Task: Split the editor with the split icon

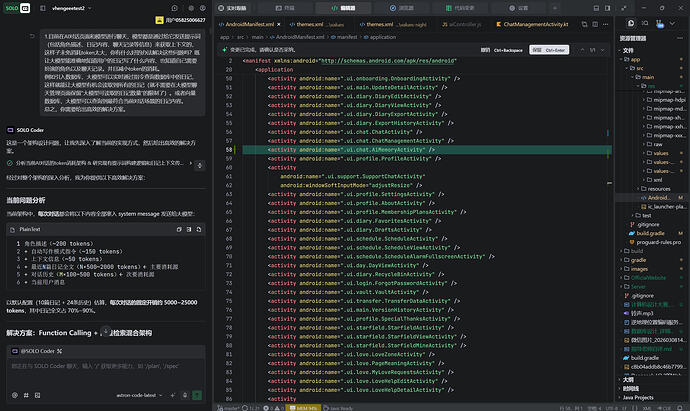Action: 595,24
